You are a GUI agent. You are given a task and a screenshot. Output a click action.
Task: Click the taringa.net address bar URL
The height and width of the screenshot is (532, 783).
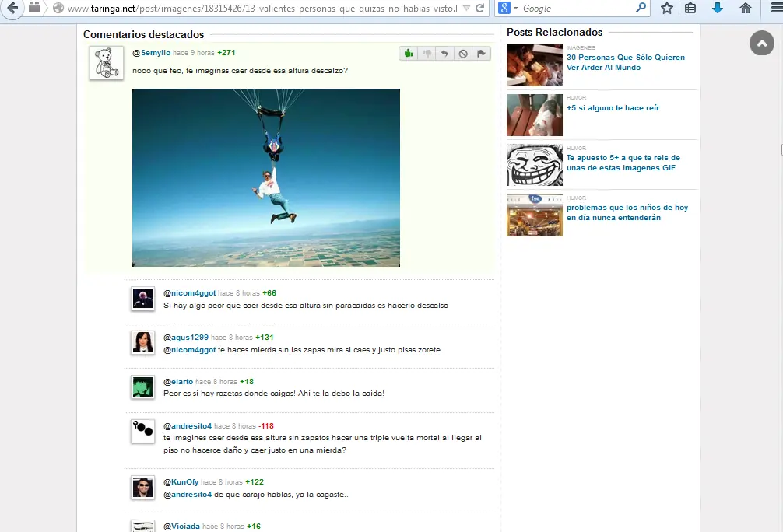point(262,8)
